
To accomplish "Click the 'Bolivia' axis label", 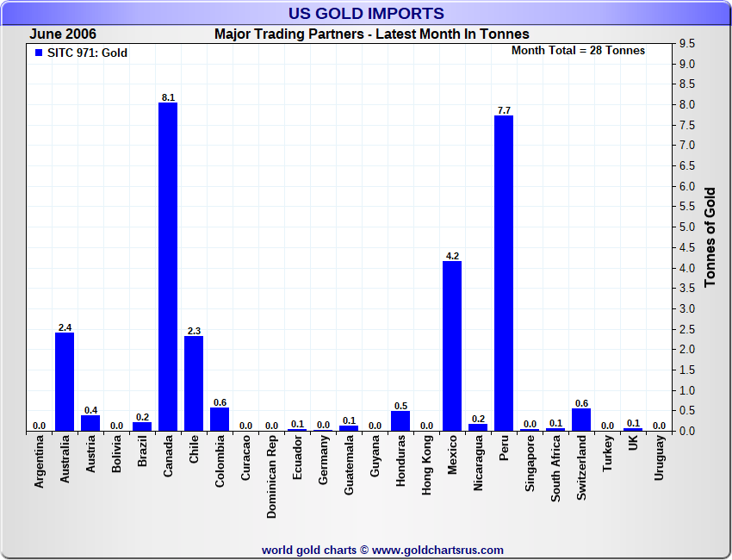I will point(116,453).
